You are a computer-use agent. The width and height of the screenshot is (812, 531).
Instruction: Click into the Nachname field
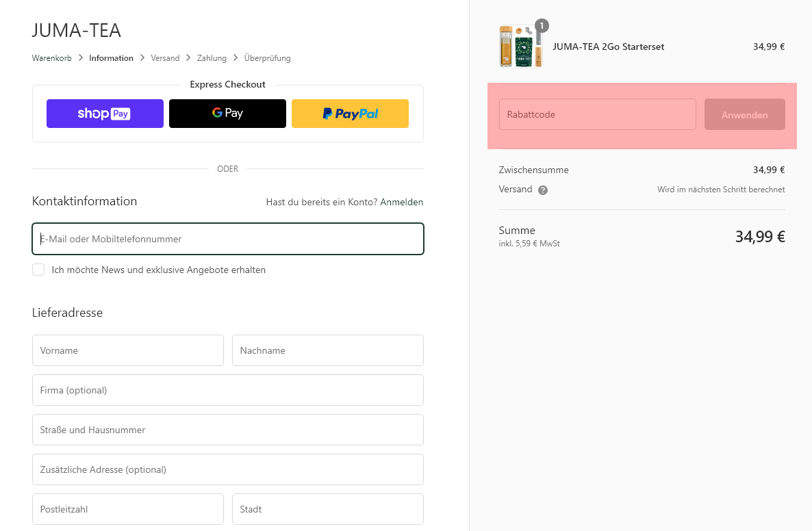[328, 350]
